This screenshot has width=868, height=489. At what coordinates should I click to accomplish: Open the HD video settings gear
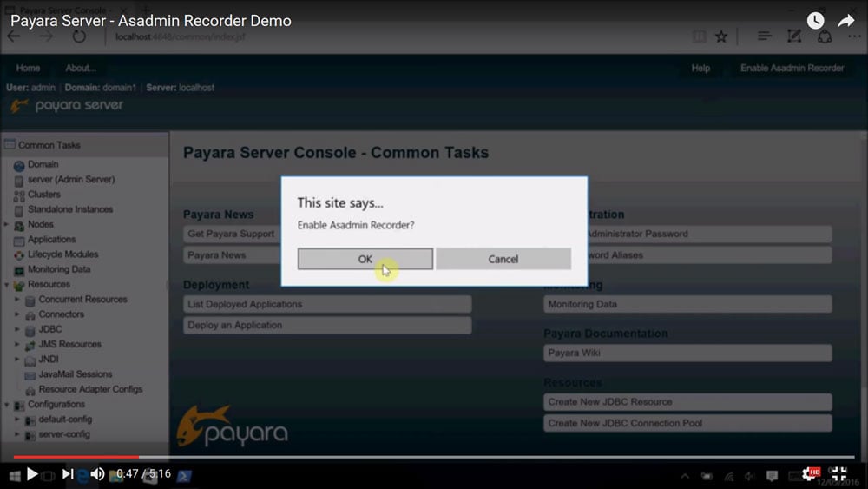tap(809, 474)
